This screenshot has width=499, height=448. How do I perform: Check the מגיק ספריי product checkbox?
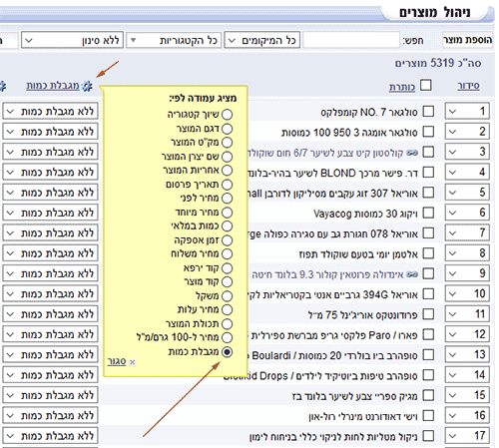428,395
